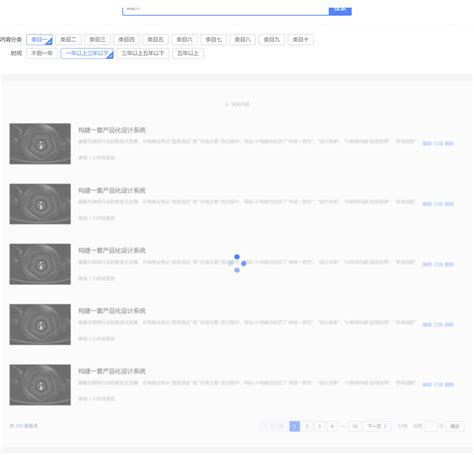Open thumbnail of the first list item
Viewport: 474px width, 455px height.
[40, 144]
